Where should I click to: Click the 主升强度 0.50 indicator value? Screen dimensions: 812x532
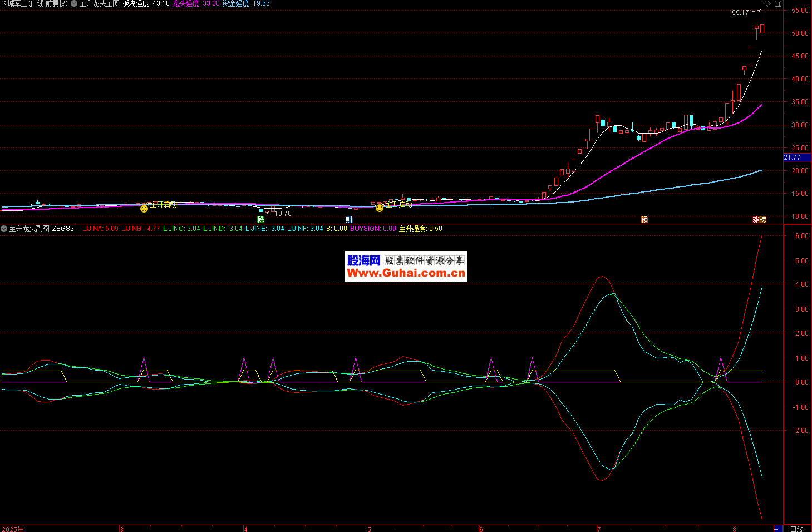pyautogui.click(x=421, y=229)
